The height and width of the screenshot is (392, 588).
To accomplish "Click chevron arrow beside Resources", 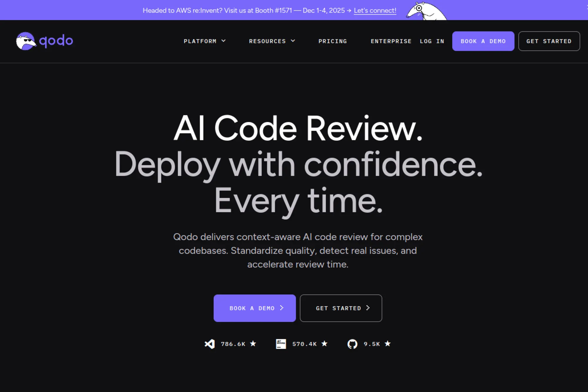I will tap(293, 41).
